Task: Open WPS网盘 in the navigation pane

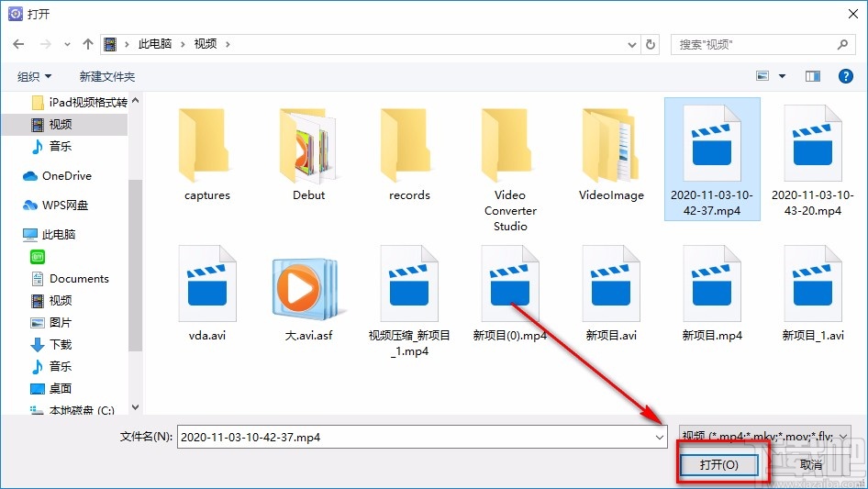Action: 55,206
